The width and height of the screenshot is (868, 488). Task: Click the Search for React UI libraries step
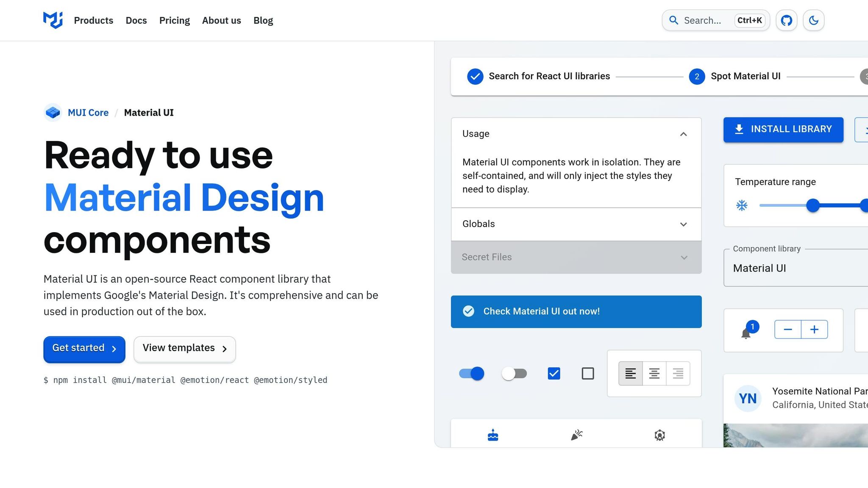[539, 77]
